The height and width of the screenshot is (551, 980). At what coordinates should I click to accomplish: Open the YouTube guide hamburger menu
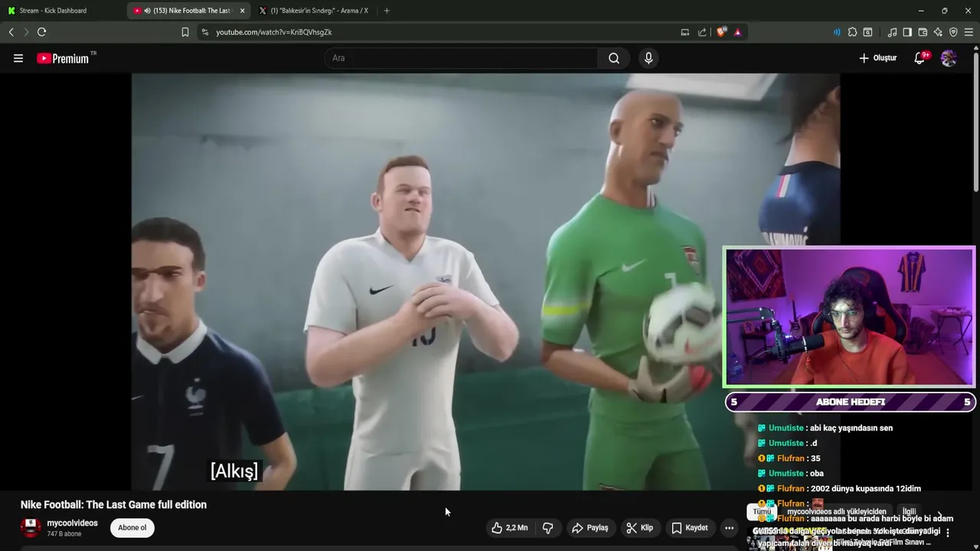(x=18, y=58)
